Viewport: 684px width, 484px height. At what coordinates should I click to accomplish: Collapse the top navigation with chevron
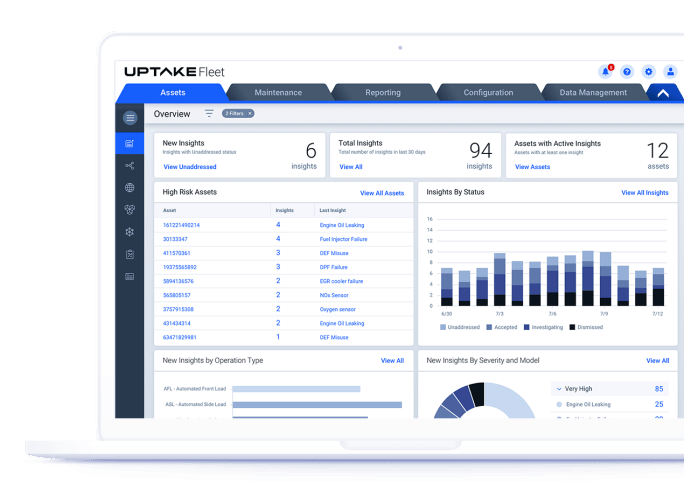click(661, 93)
